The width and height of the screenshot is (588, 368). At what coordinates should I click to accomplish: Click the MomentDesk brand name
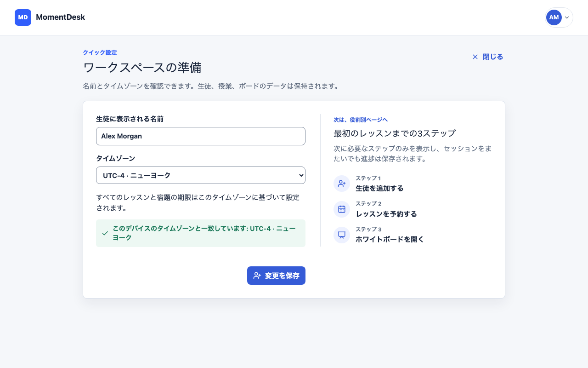60,17
